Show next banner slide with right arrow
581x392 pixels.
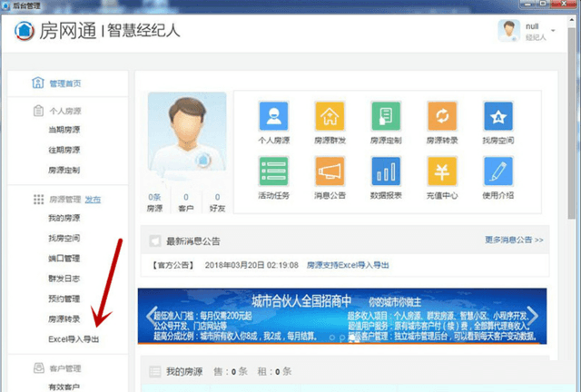pyautogui.click(x=533, y=316)
